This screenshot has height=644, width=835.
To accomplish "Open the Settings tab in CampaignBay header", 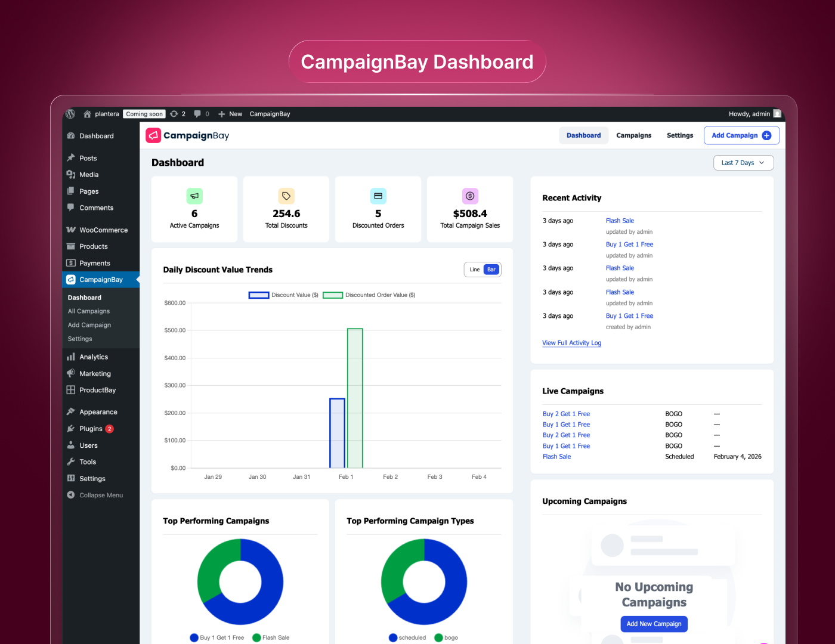I will pyautogui.click(x=679, y=135).
